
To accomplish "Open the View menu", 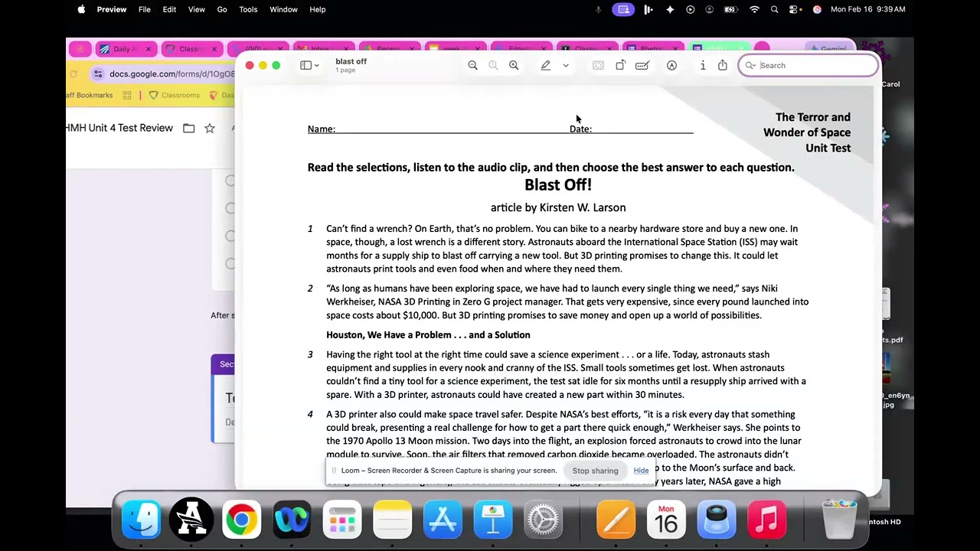I will pos(196,9).
